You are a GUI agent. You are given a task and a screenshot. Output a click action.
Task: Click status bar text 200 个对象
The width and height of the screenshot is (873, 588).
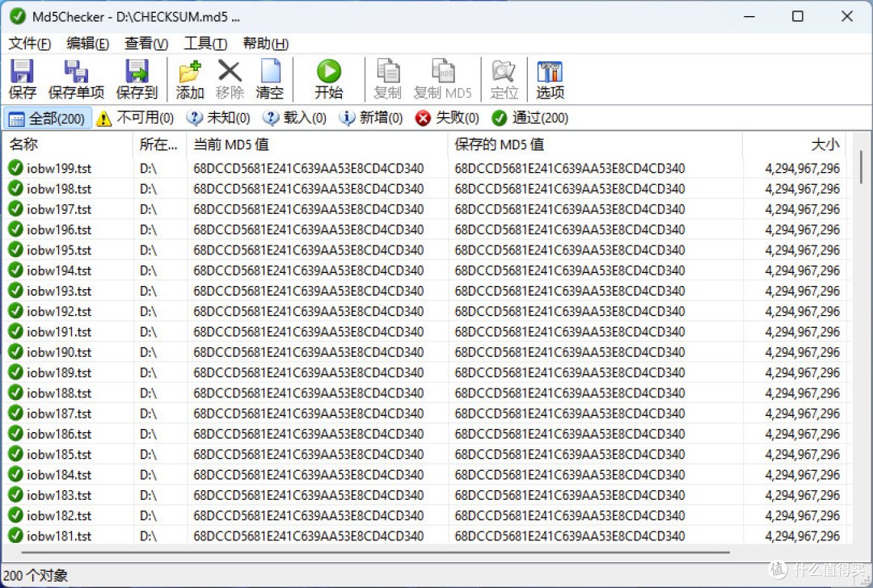click(36, 575)
